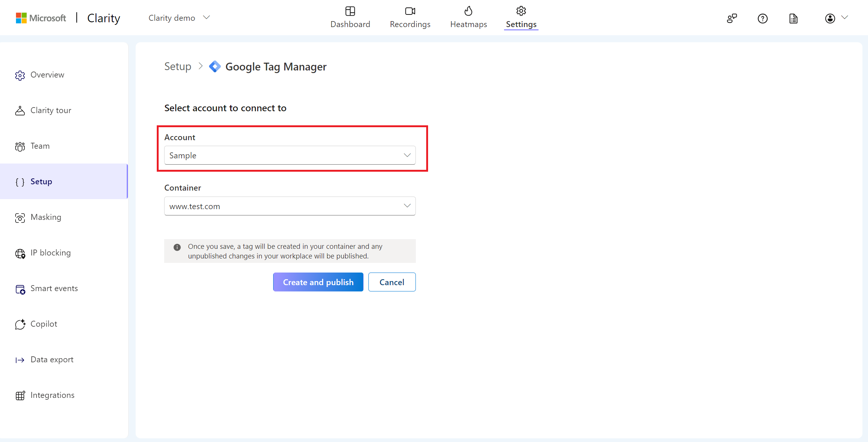Click the Integrations grid icon
Image resolution: width=868 pixels, height=442 pixels.
click(20, 396)
